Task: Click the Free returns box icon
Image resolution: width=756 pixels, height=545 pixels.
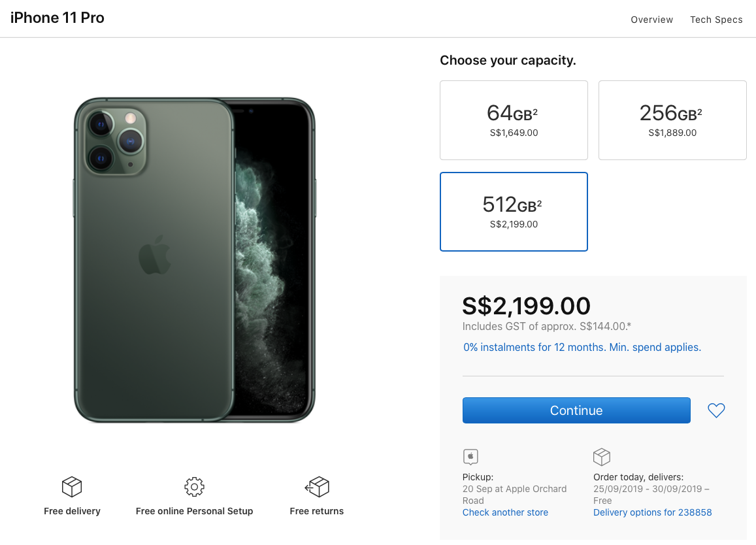Action: (x=317, y=487)
